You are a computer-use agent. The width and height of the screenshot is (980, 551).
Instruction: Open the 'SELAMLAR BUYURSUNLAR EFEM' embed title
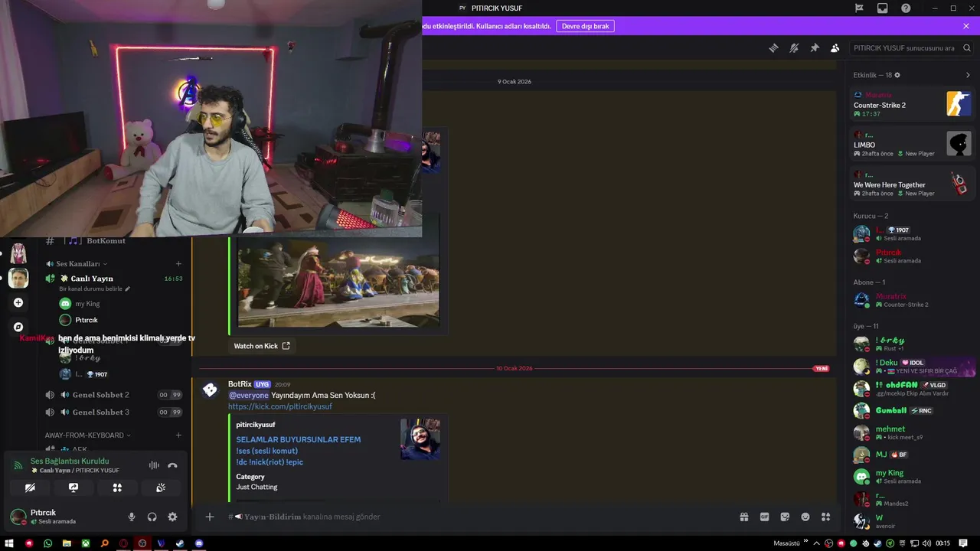point(299,439)
